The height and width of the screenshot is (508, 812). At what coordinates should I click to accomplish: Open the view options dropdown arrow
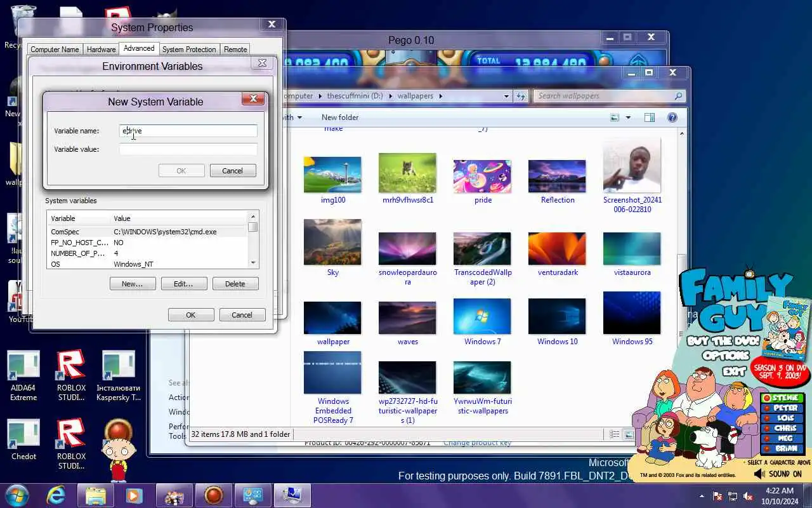[x=628, y=117]
